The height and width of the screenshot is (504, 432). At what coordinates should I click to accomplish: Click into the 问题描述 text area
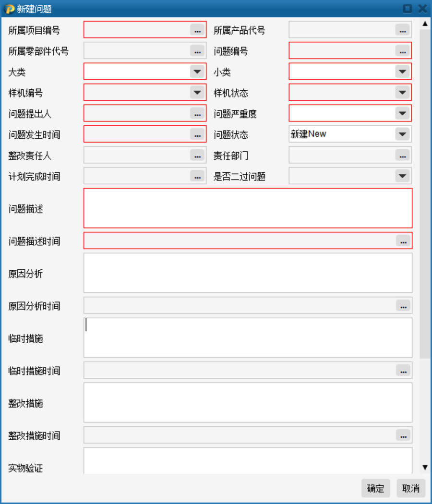[x=248, y=208]
